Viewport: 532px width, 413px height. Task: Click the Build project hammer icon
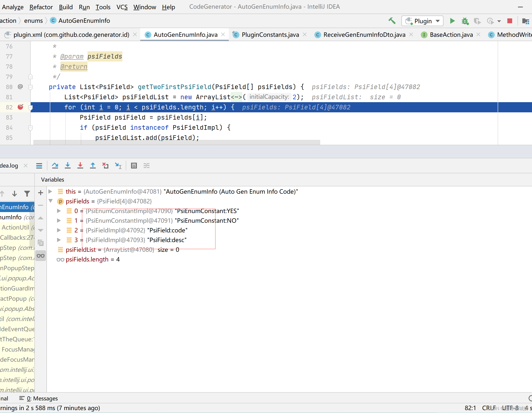click(x=392, y=21)
